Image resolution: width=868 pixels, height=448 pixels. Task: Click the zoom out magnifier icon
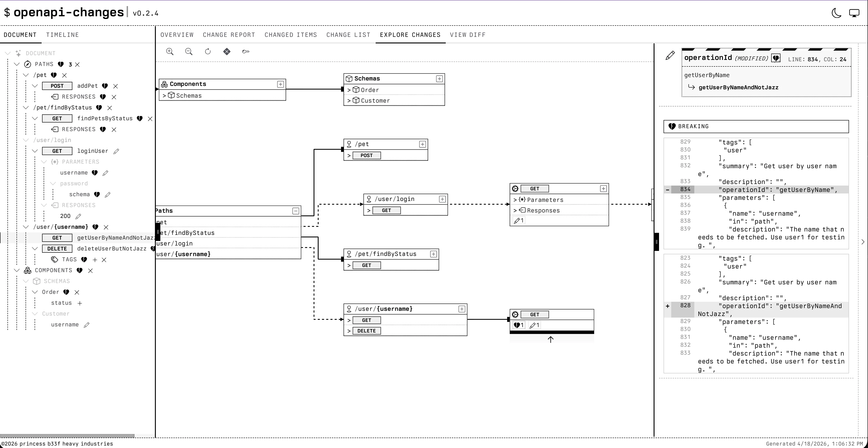click(x=189, y=52)
